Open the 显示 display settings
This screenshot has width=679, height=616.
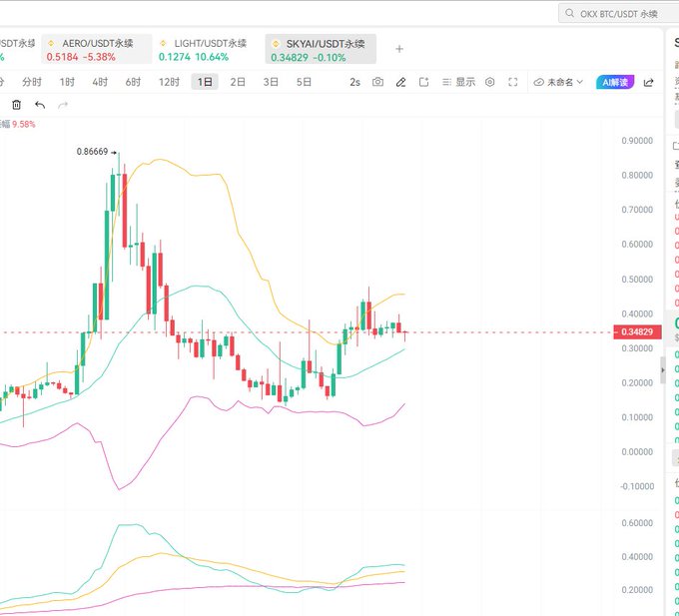458,82
